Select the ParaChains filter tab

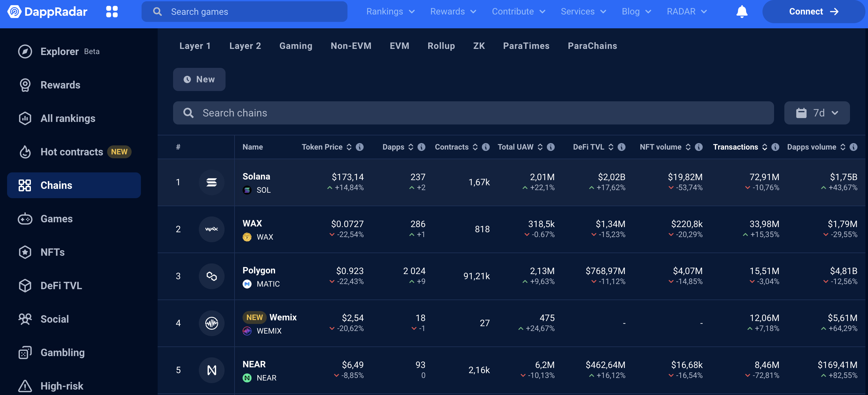(592, 46)
